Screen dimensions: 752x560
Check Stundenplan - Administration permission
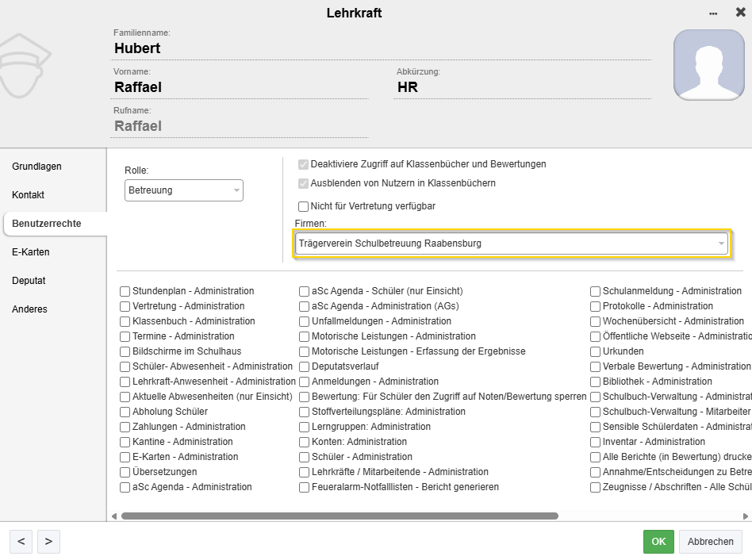[125, 291]
